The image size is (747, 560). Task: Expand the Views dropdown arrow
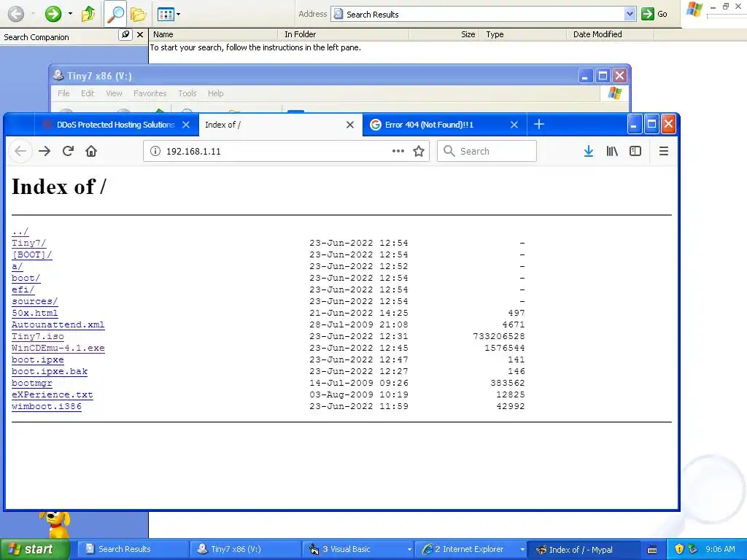tap(178, 15)
